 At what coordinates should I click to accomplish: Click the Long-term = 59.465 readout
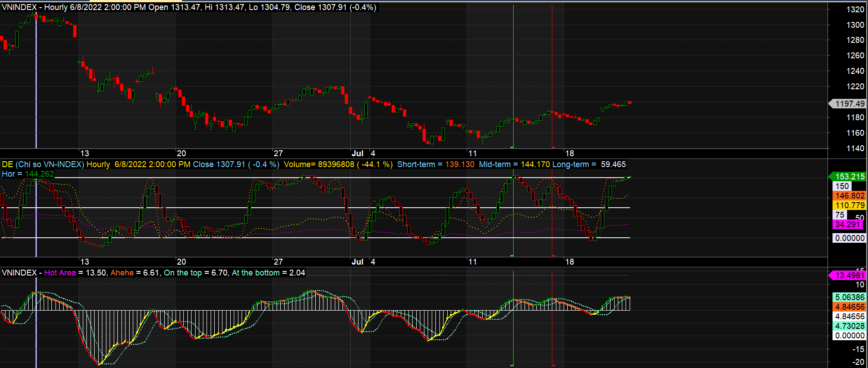click(589, 164)
